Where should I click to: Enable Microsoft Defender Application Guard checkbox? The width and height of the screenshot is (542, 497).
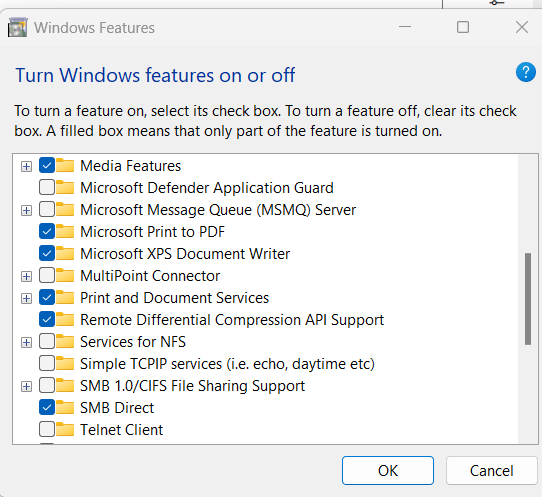point(47,187)
